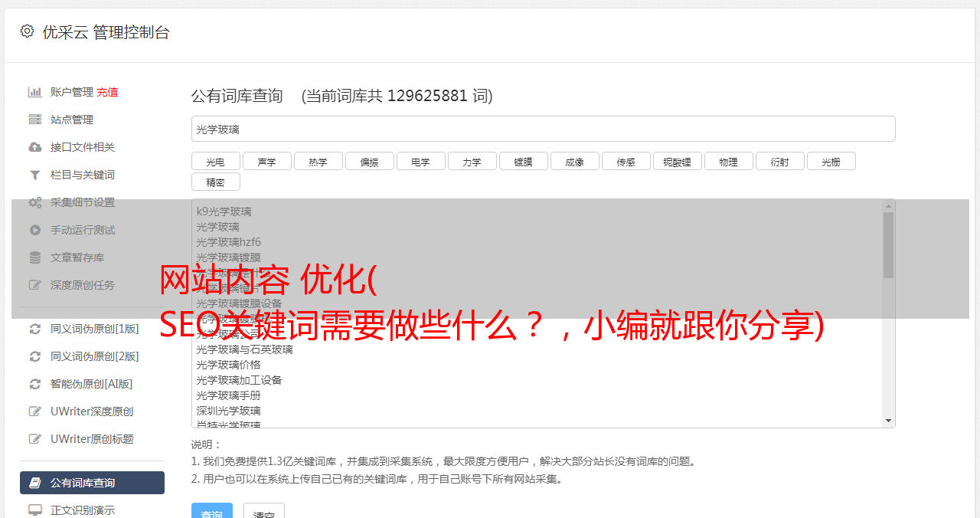Choose the 镀膜 tag button
This screenshot has width=980, height=518.
click(x=523, y=161)
